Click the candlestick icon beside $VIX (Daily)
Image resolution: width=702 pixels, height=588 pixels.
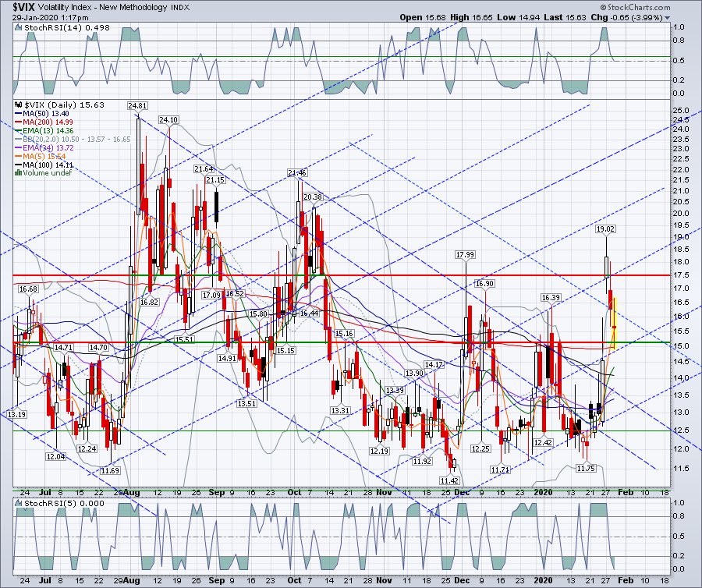pos(19,105)
